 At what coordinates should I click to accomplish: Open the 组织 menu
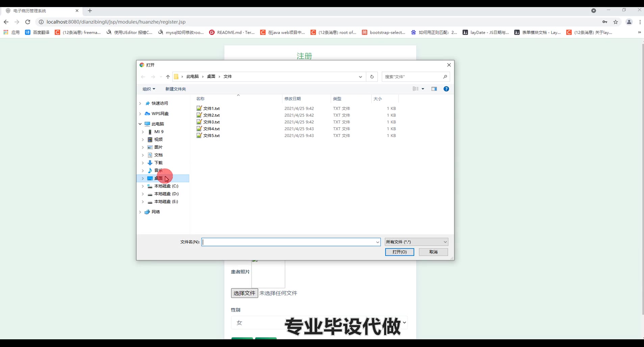149,89
